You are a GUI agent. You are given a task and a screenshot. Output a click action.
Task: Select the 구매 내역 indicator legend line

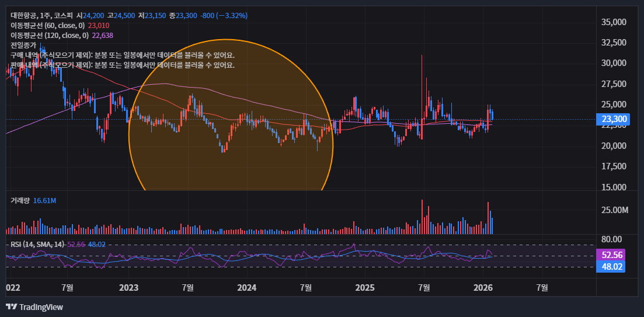pos(123,55)
